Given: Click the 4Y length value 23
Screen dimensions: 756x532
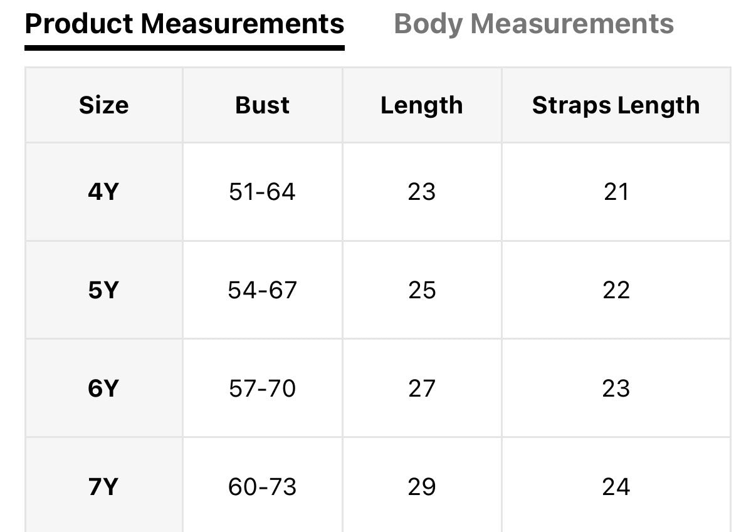Looking at the screenshot, I should pyautogui.click(x=421, y=192).
